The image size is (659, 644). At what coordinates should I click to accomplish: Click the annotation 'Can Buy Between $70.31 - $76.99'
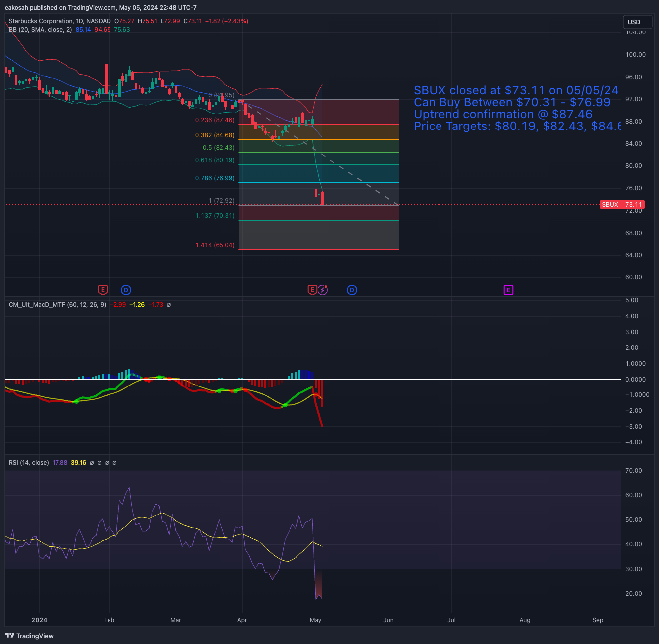coord(512,102)
